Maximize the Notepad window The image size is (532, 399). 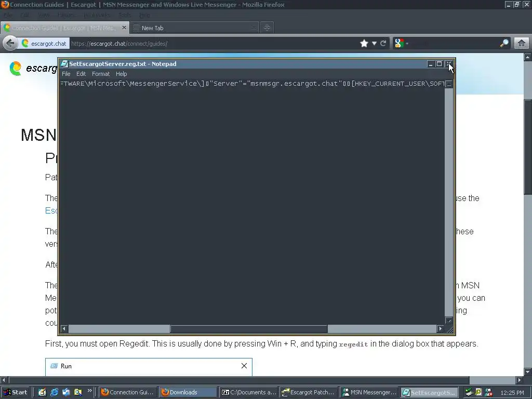point(440,64)
